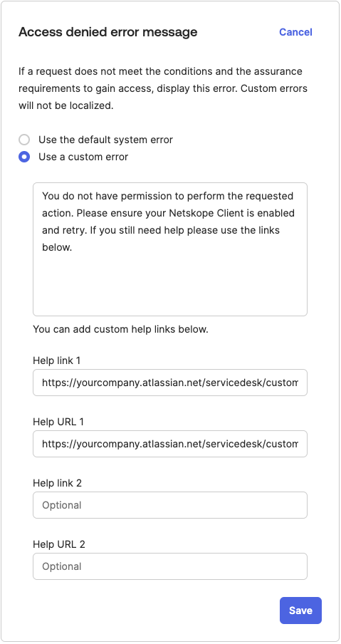Save the access denied error settings
Image resolution: width=341 pixels, height=644 pixels.
[x=301, y=611]
